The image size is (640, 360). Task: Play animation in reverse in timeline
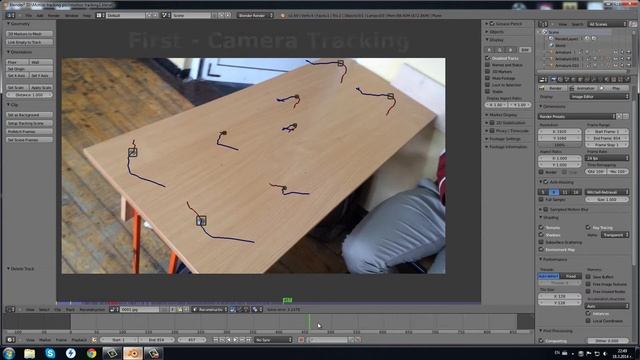coord(229,340)
